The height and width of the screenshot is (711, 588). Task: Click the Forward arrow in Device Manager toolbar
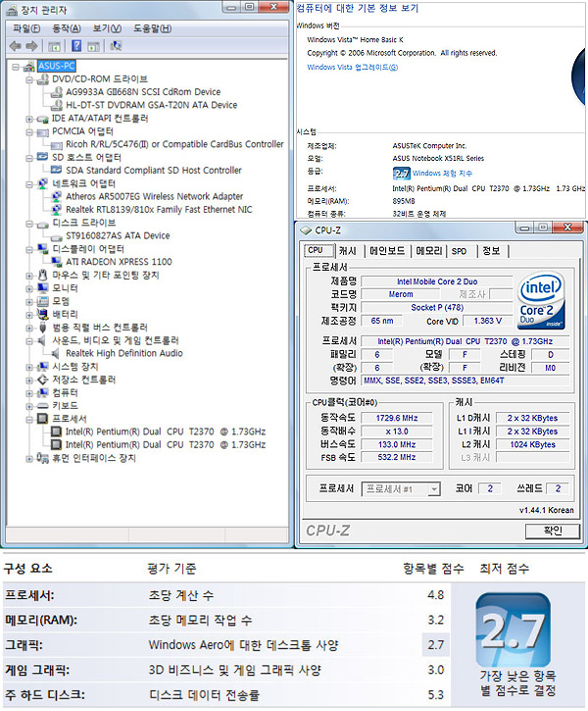click(x=31, y=46)
